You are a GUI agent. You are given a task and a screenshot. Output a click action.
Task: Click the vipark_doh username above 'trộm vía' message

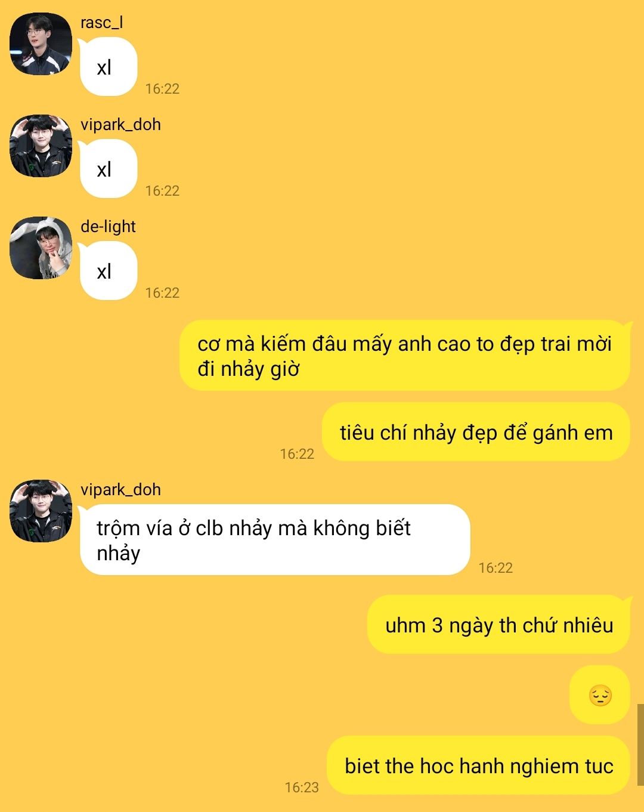click(120, 490)
